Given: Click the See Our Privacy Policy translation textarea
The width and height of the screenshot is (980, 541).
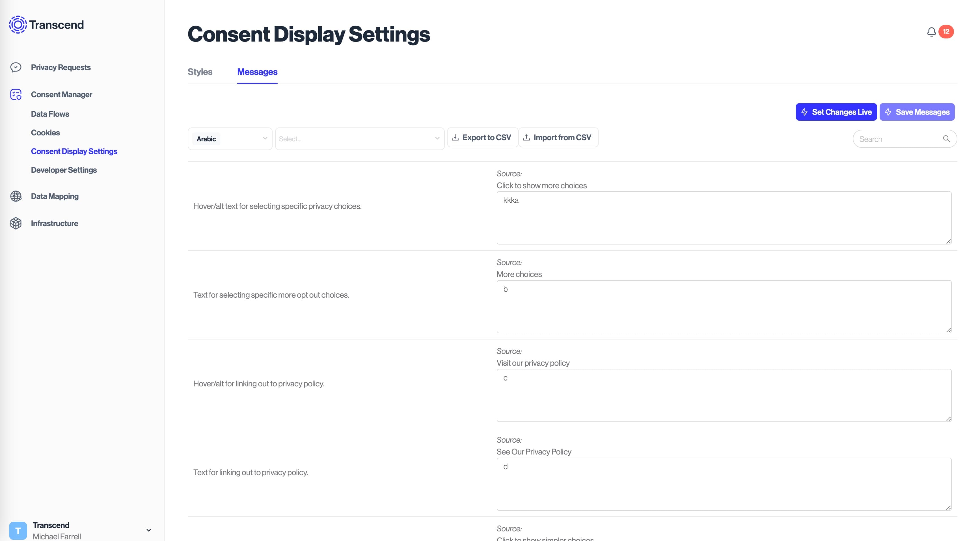Looking at the screenshot, I should (x=724, y=484).
